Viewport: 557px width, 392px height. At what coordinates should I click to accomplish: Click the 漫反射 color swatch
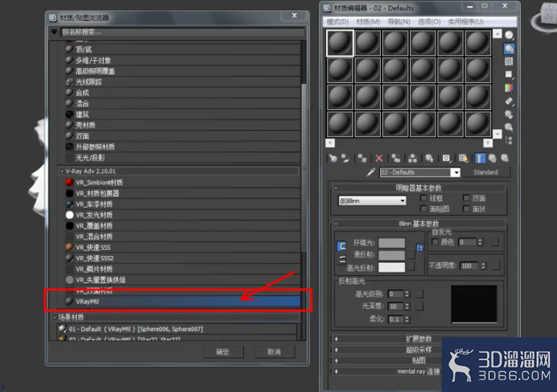(392, 255)
